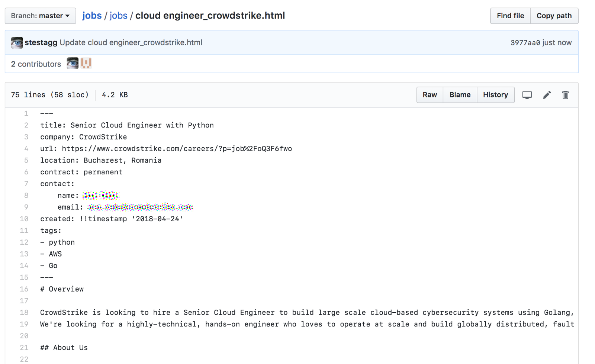Open commit message 'Update cloud engineer_crowdstrike.html'
This screenshot has width=595, height=364.
pyautogui.click(x=131, y=42)
